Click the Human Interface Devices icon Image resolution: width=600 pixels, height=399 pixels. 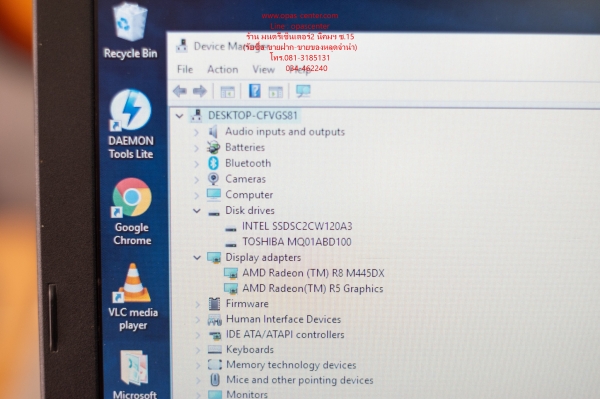(215, 320)
